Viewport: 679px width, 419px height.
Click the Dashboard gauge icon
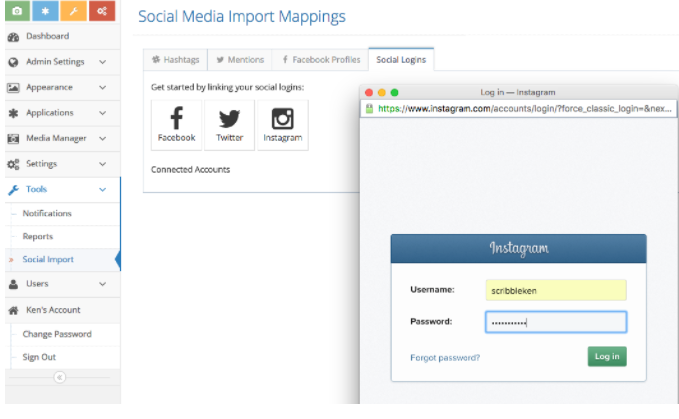[x=13, y=37]
